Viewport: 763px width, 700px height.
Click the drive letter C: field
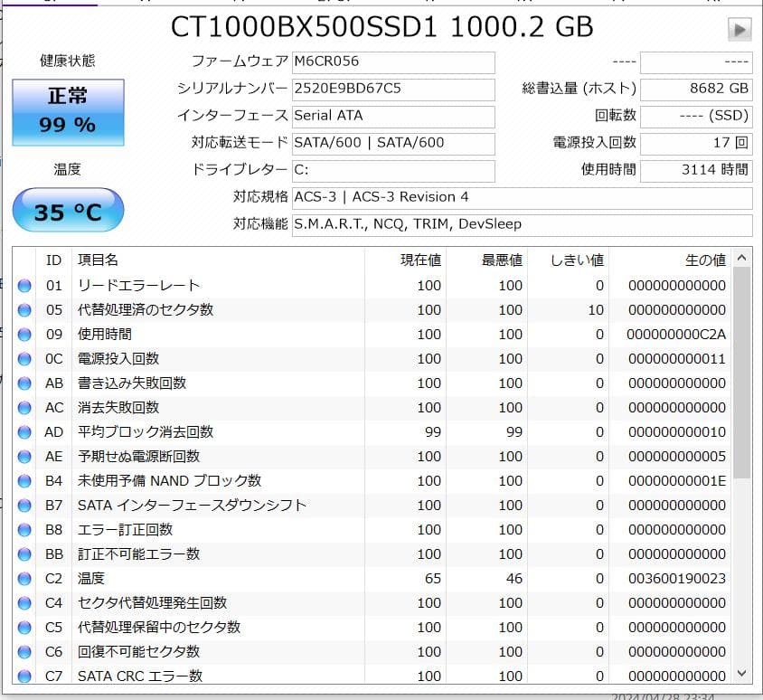pyautogui.click(x=393, y=171)
